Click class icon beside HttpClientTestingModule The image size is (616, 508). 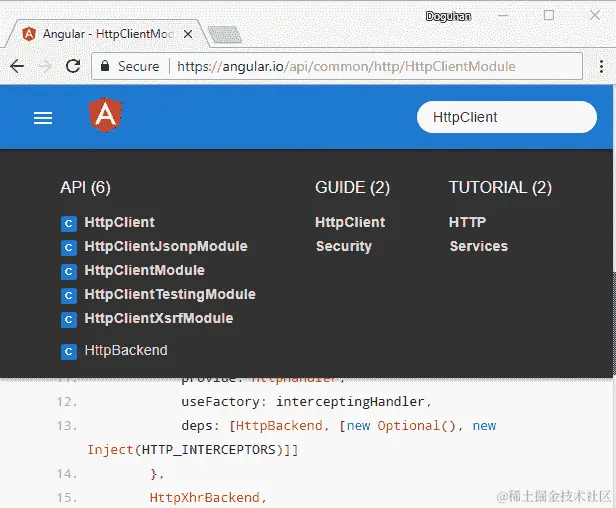click(x=69, y=295)
